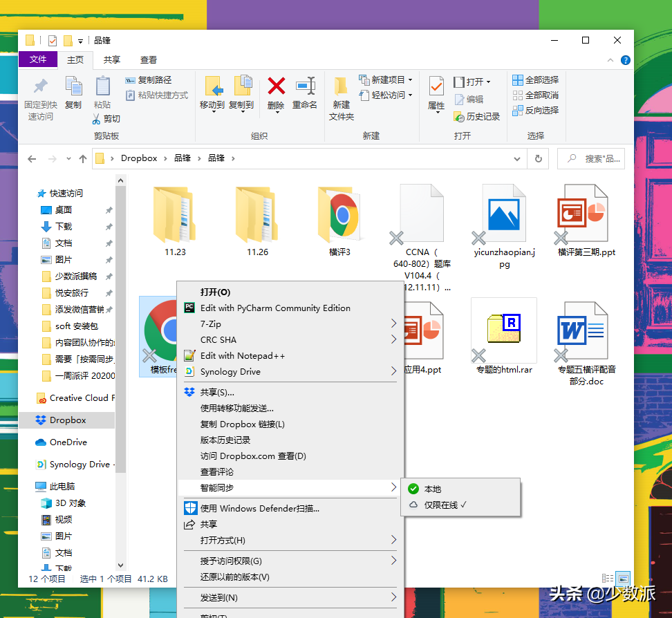The image size is (672, 618).
Task: Open address bar history dropdown arrow
Action: click(517, 159)
